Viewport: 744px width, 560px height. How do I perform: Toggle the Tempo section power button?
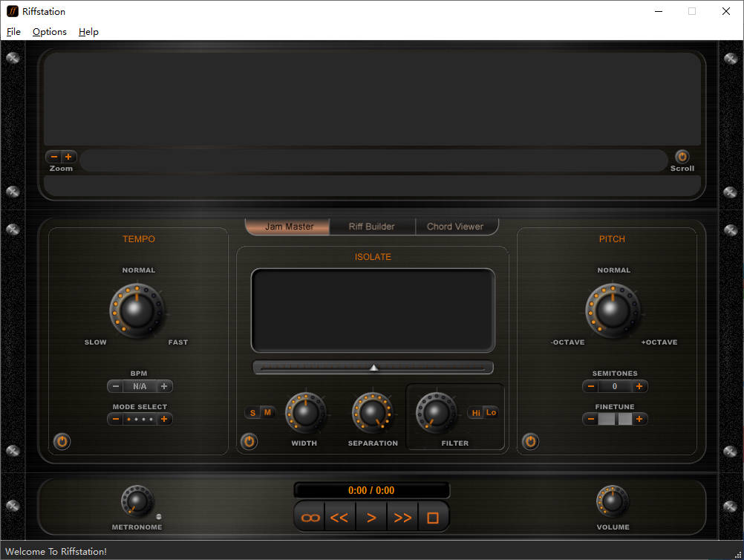62,441
